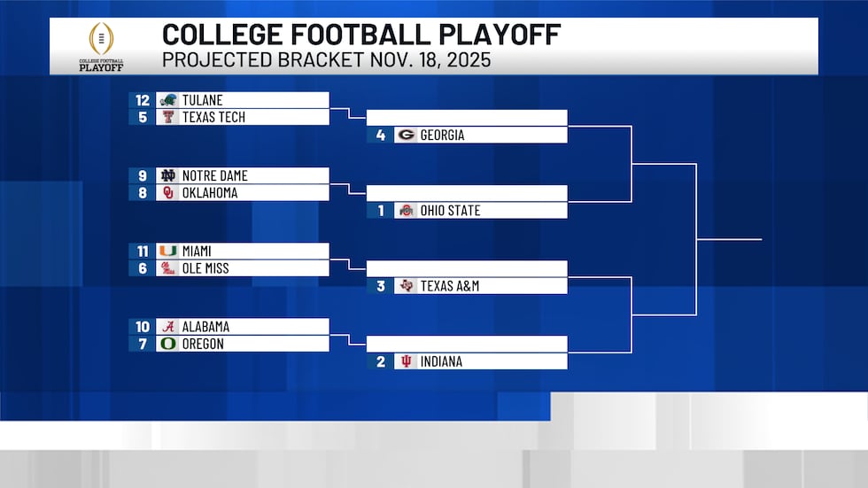Screen dimensions: 868x488
Task: Select the Notre Dame logo icon
Action: (x=167, y=176)
